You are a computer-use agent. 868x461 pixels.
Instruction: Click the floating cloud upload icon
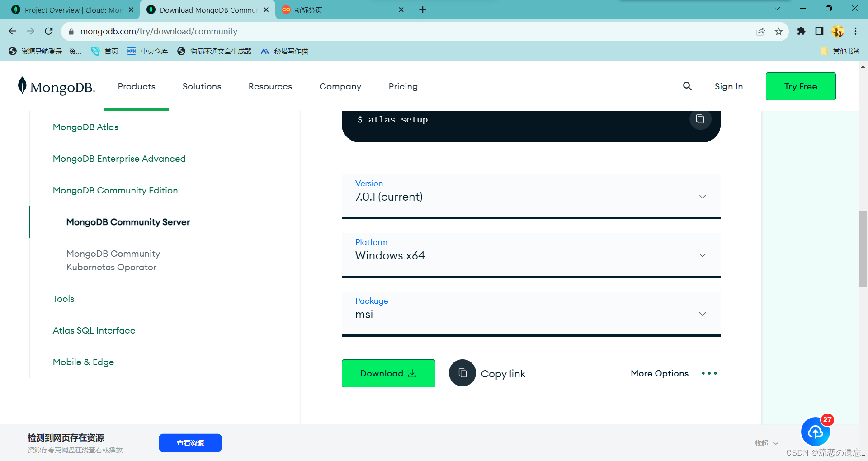click(816, 432)
